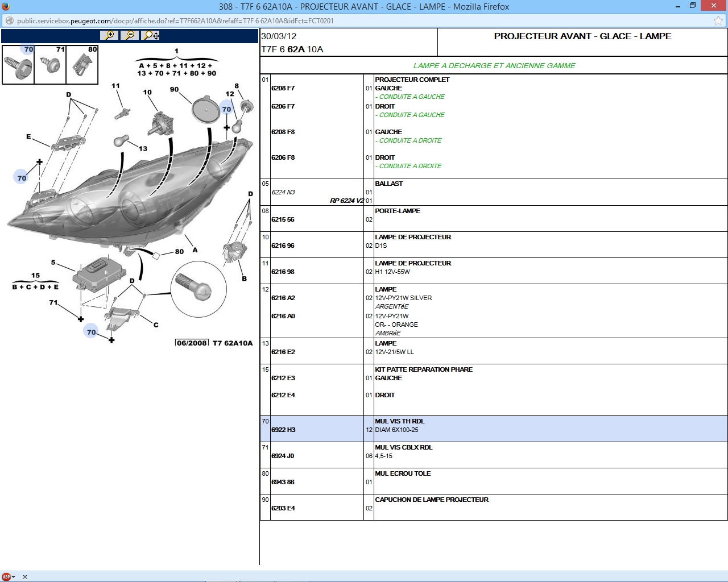Select part number 6208 F7 row
The height and width of the screenshot is (582, 728).
[283, 89]
